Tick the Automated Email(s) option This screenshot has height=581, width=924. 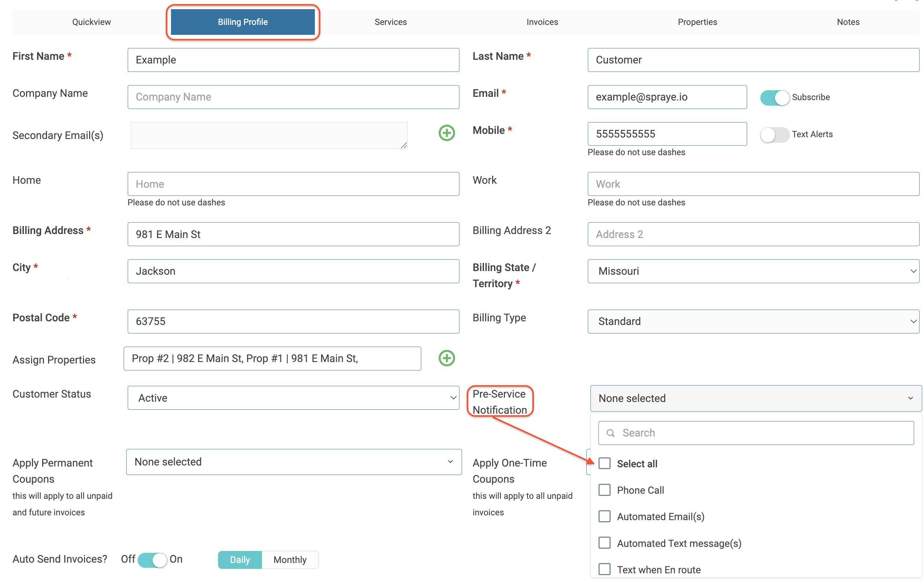pyautogui.click(x=604, y=516)
